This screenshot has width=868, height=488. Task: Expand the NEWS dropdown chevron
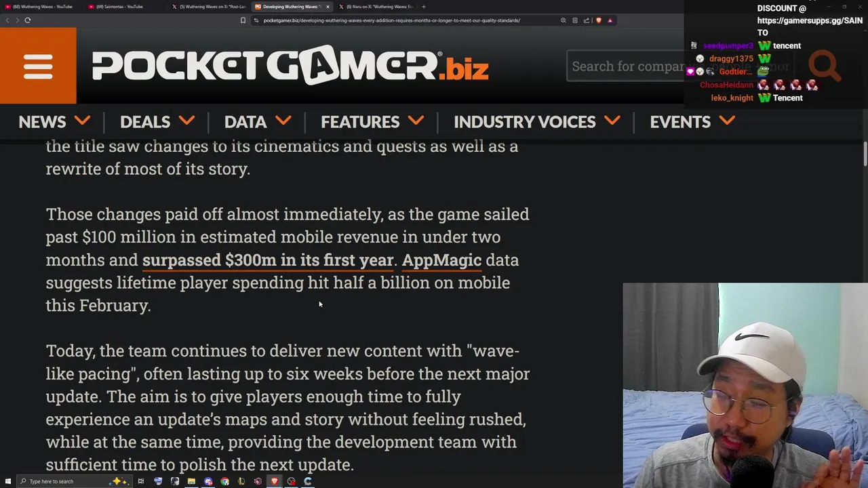82,121
